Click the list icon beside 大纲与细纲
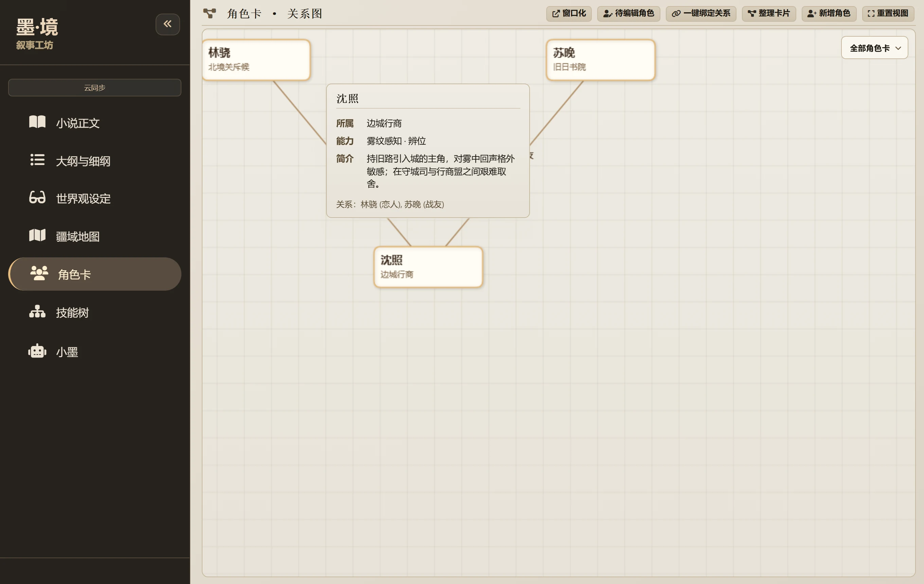This screenshot has height=584, width=924. click(x=37, y=160)
